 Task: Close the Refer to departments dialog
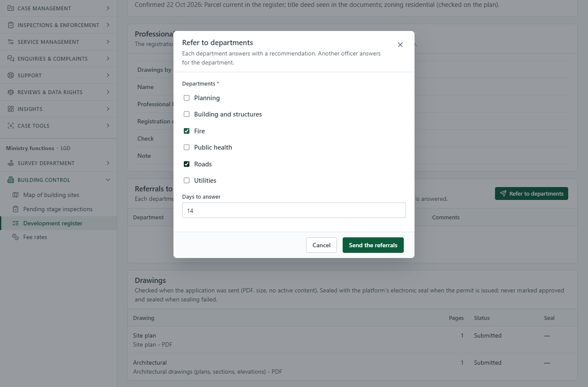(400, 45)
